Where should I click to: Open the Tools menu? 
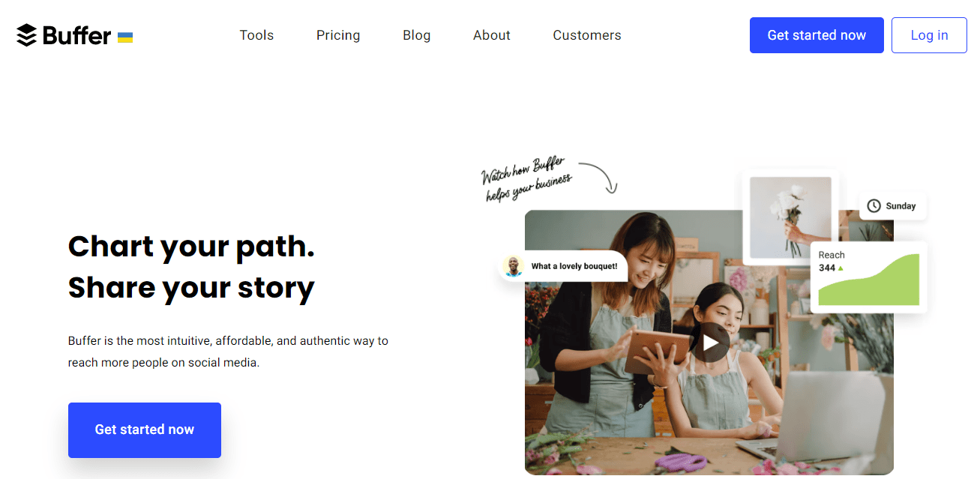tap(256, 35)
